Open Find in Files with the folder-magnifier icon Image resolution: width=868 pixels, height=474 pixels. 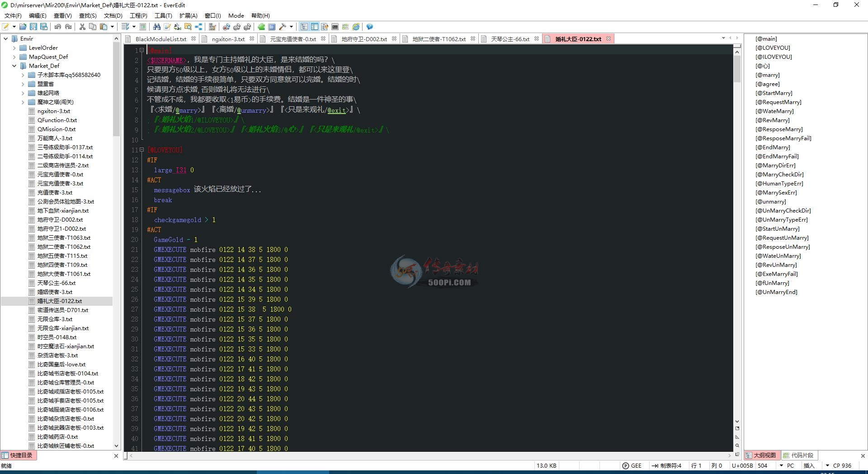pos(188,27)
